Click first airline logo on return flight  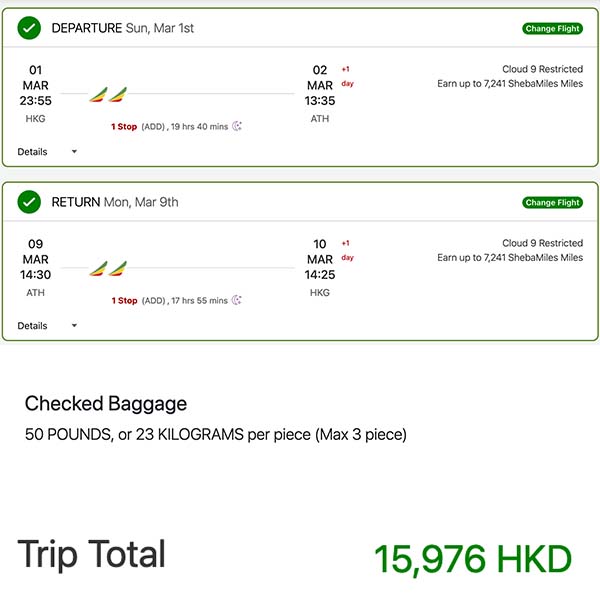(x=98, y=269)
